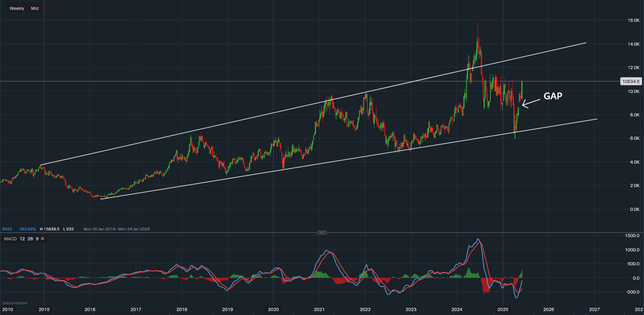Viewport: 644px width, 315px height.
Task: Select the GAP text annotation
Action: pos(553,96)
